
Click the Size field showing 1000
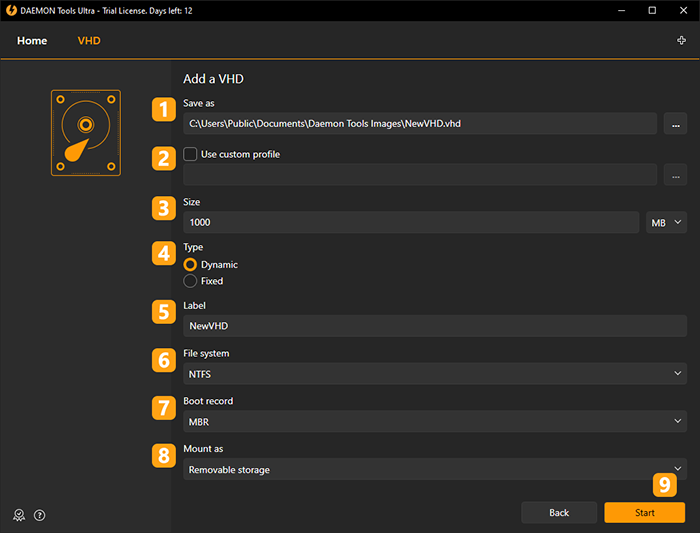coord(411,222)
